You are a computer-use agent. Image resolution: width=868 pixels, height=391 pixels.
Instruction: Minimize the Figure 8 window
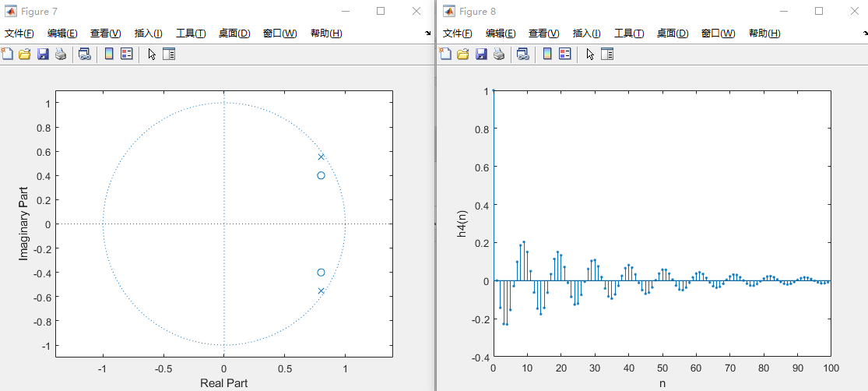pos(784,11)
